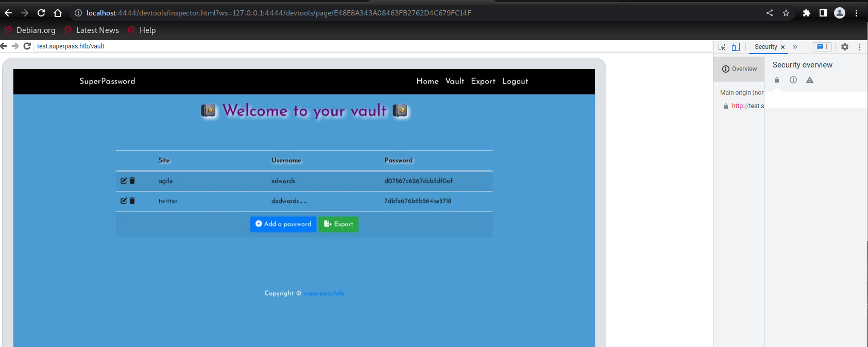Open the browser home page

58,13
